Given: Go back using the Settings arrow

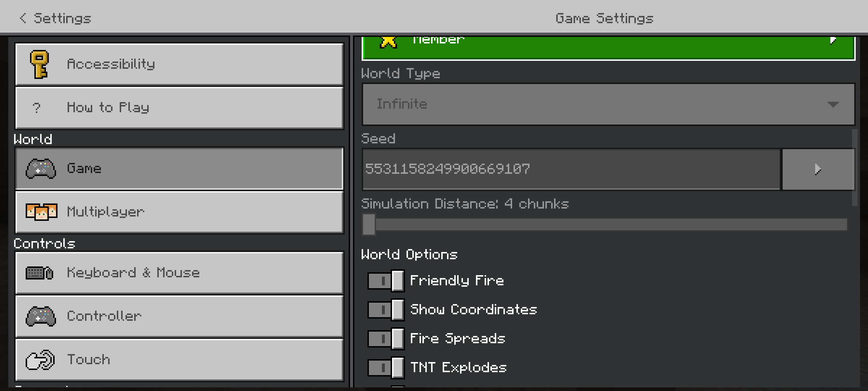Looking at the screenshot, I should tap(23, 18).
